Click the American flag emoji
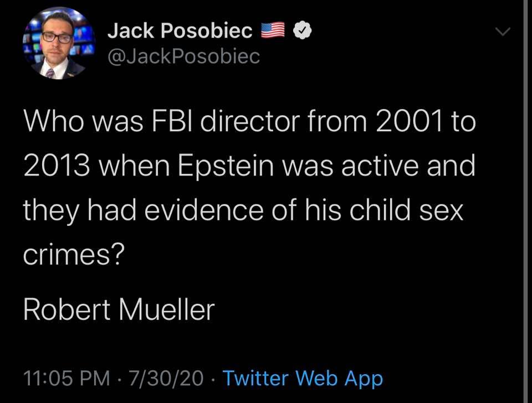The image size is (532, 403). [272, 31]
